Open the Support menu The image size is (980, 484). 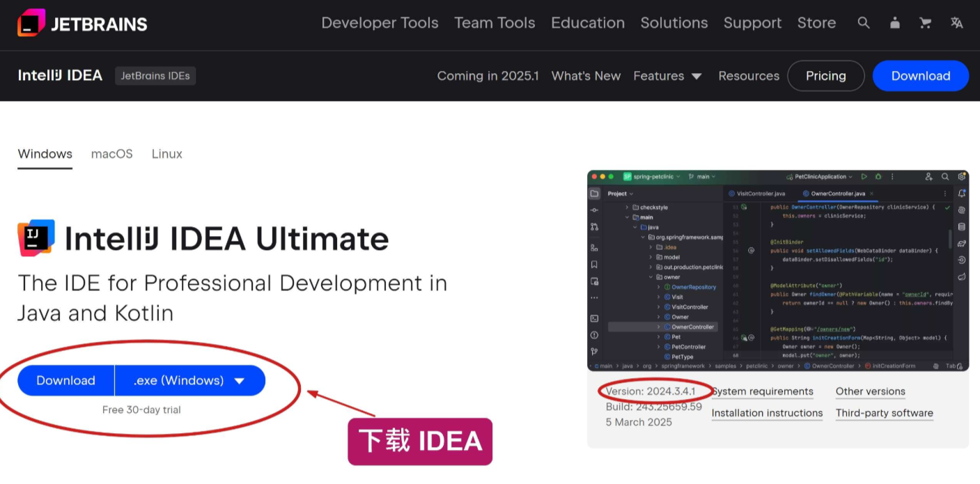tap(752, 23)
